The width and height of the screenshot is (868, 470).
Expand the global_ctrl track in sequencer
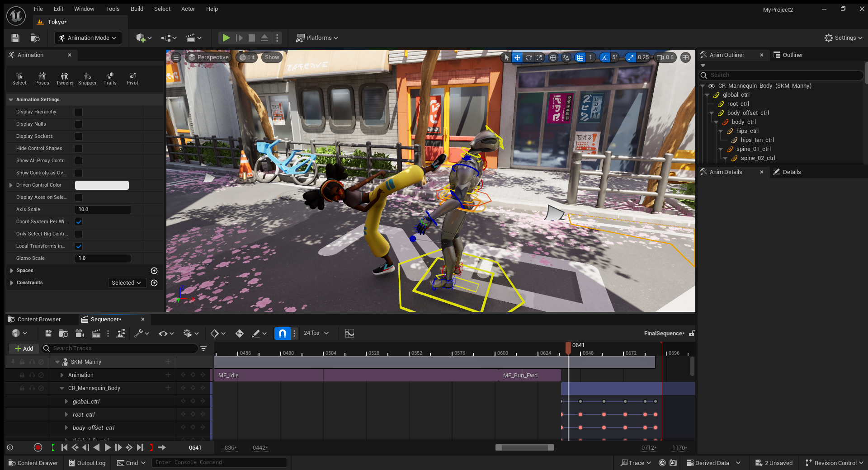pos(66,401)
